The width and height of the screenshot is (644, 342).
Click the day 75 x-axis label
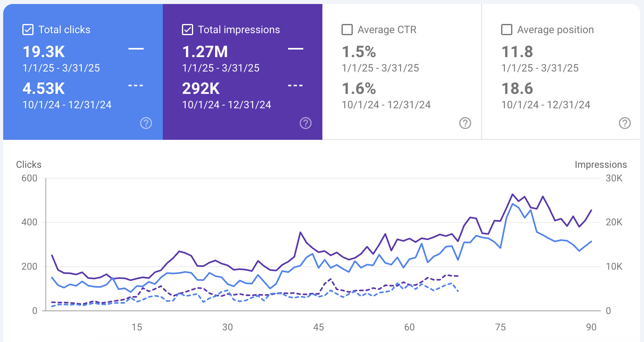click(x=500, y=327)
